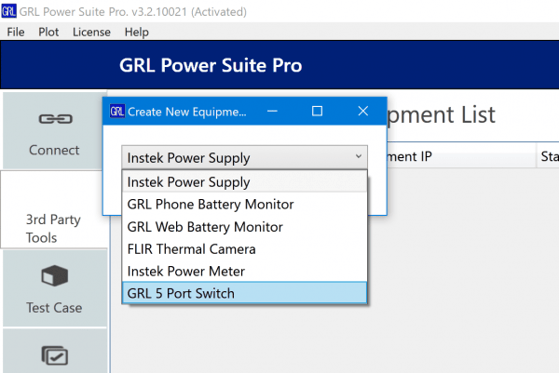Viewport: 559px width, 373px height.
Task: Open the Connect sidebar label
Action: coord(54,150)
